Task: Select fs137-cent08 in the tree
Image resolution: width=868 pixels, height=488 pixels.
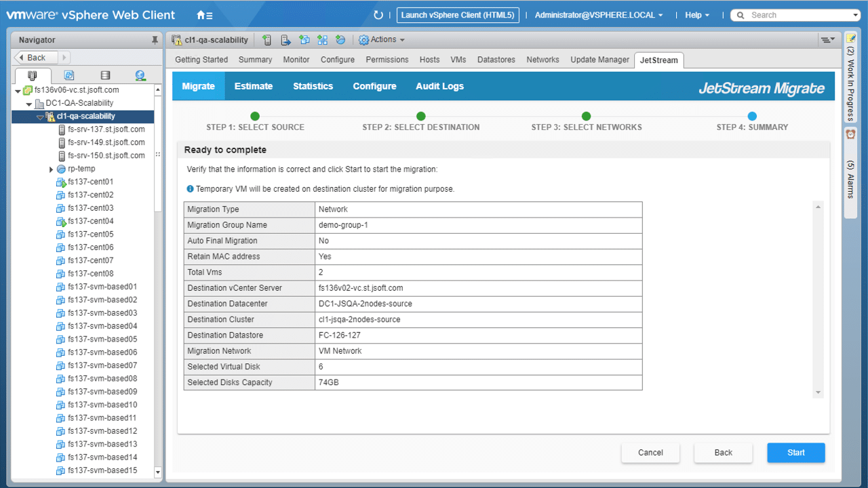Action: coord(91,274)
